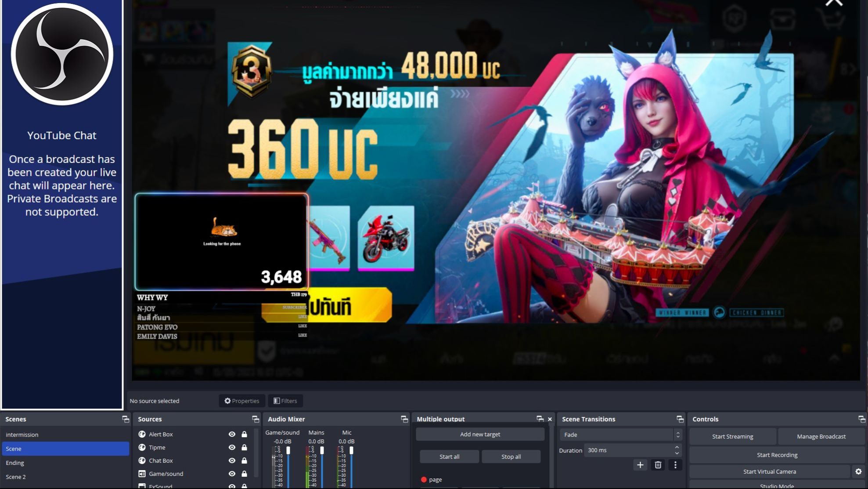
Task: Toggle lock on Tipme source
Action: click(x=244, y=447)
